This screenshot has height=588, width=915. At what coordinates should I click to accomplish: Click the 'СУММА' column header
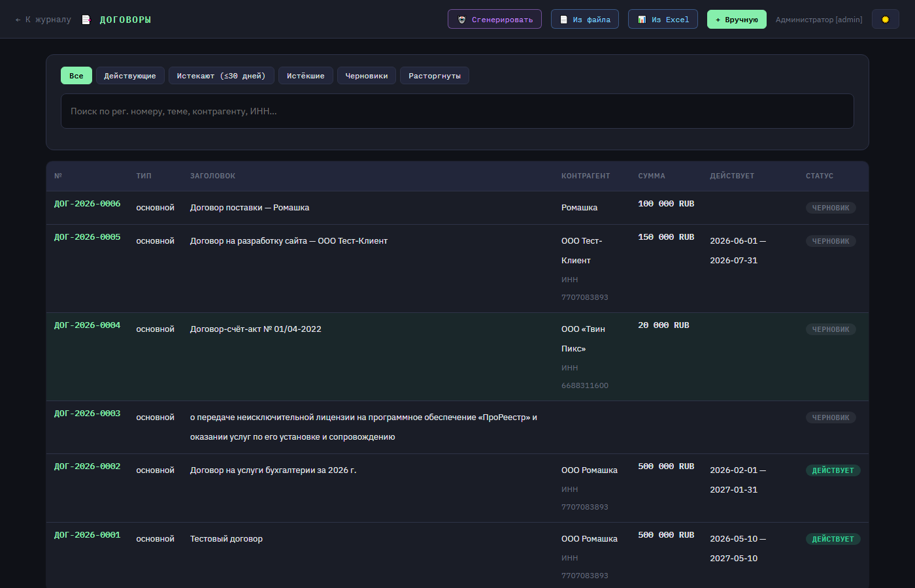point(652,176)
